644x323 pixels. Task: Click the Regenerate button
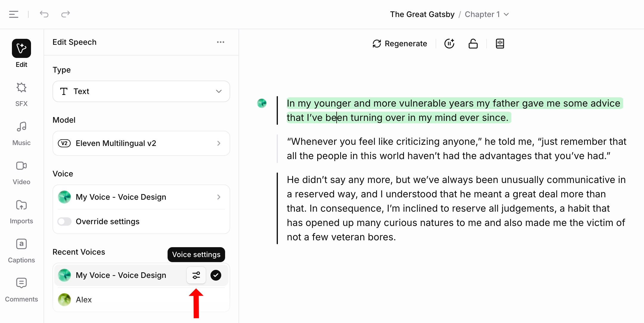pos(400,44)
